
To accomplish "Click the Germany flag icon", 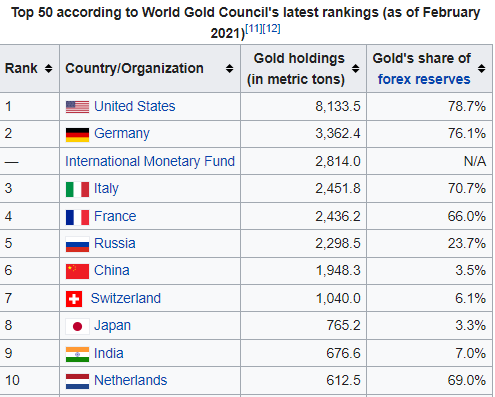I will (77, 135).
